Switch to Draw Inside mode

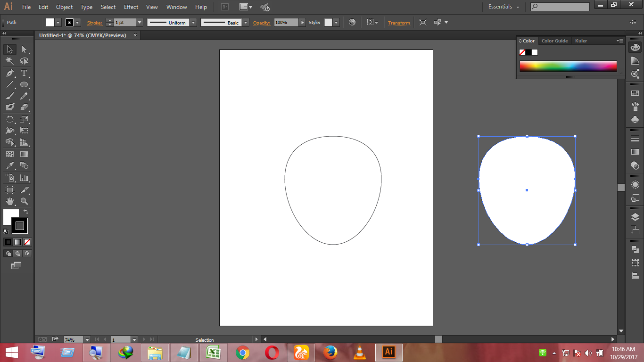27,254
